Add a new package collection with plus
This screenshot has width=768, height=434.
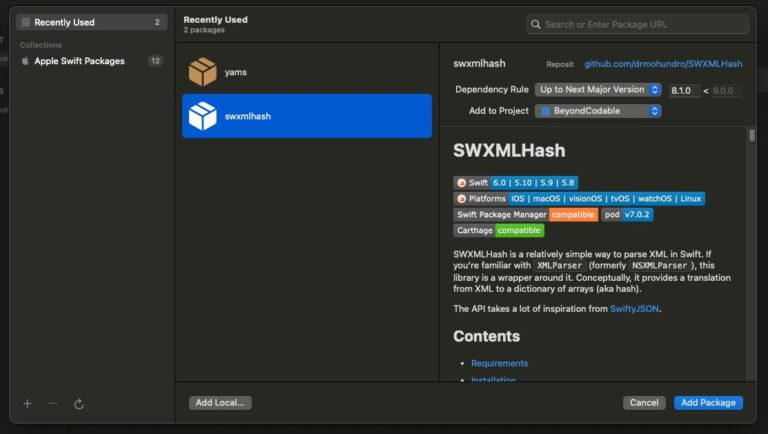click(27, 404)
